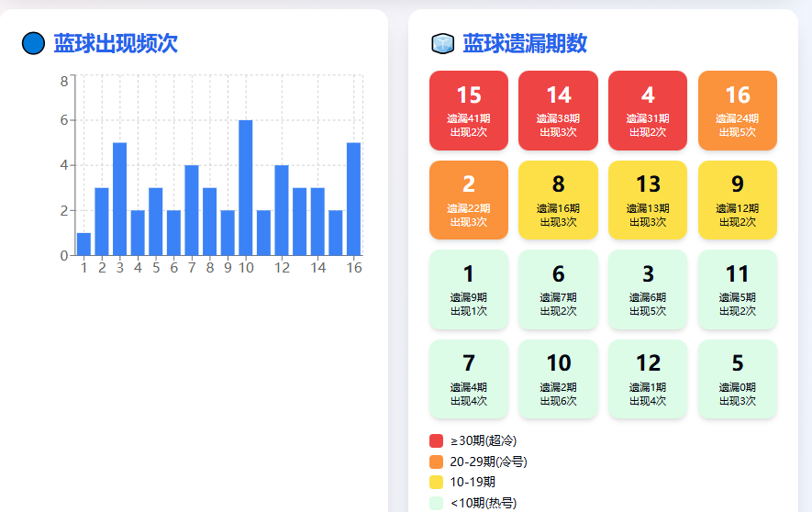
Task: Click the yellow 10-19期 legend swatch
Action: point(436,482)
